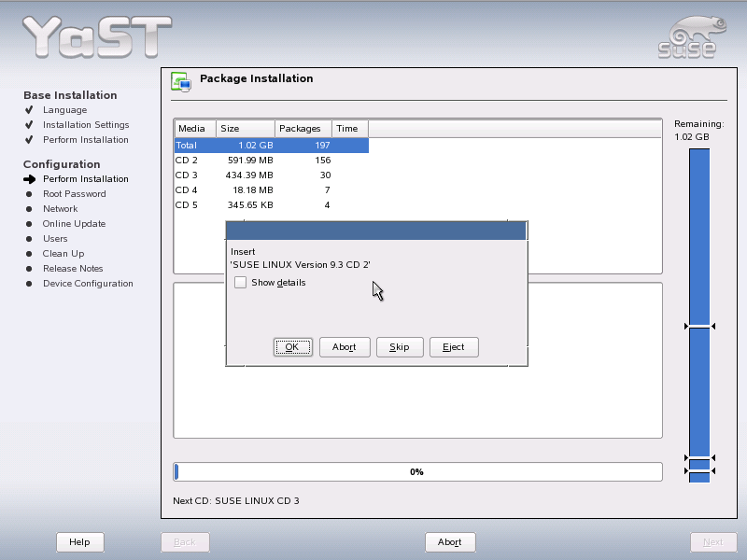
Task: Sort by the Size column header
Action: click(x=246, y=129)
